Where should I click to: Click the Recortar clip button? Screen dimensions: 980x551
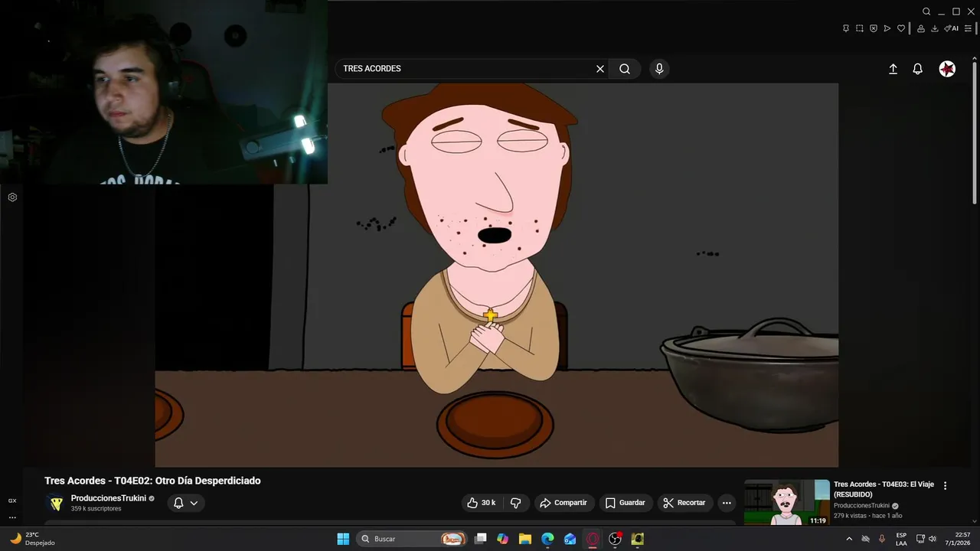[x=684, y=503]
